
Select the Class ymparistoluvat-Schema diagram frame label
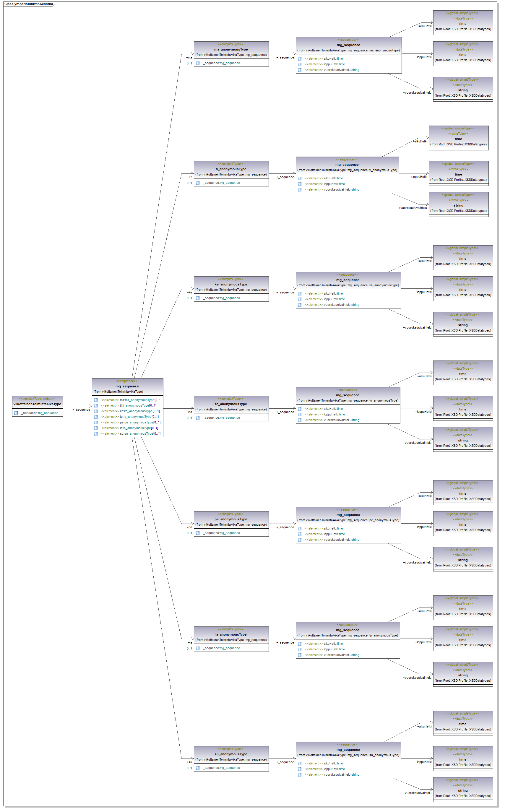click(29, 4)
